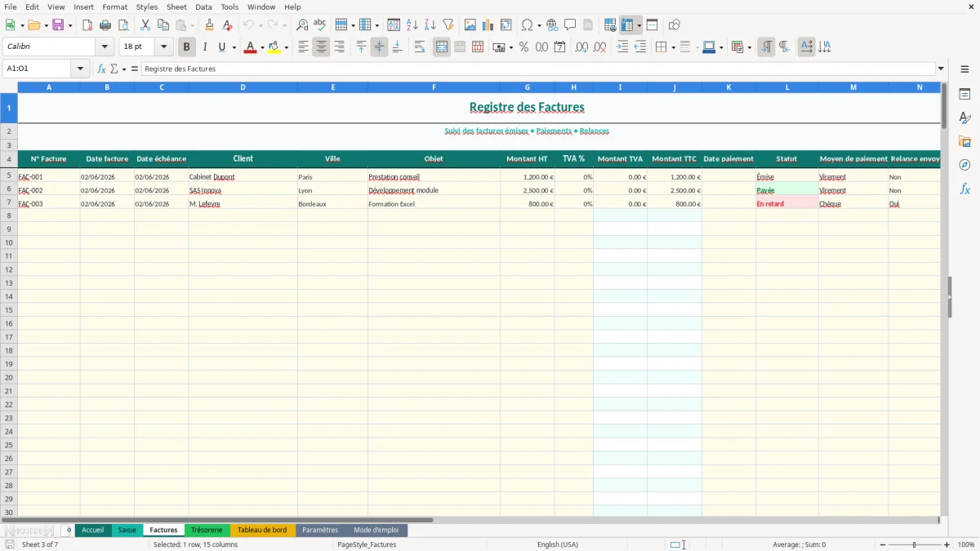
Task: Click the Insert Chart icon
Action: coord(488,25)
